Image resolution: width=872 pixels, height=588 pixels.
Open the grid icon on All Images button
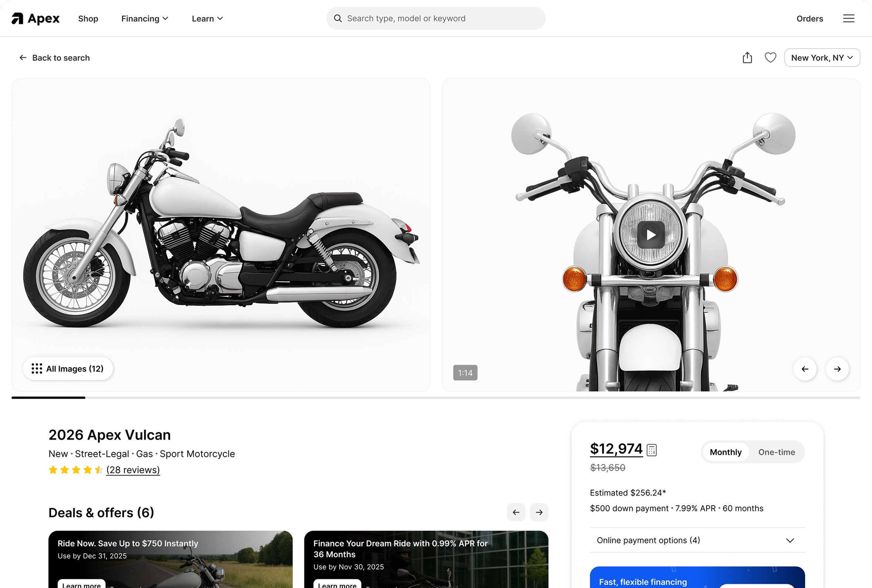pos(36,369)
